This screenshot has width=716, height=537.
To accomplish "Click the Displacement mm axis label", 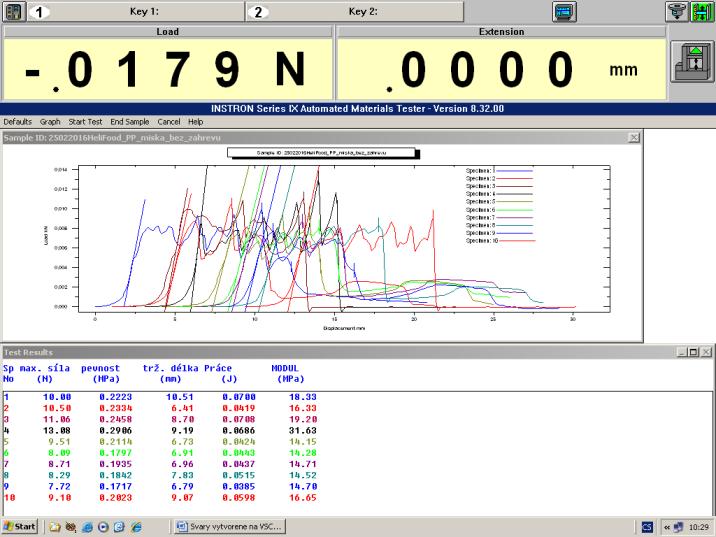I will pos(344,328).
